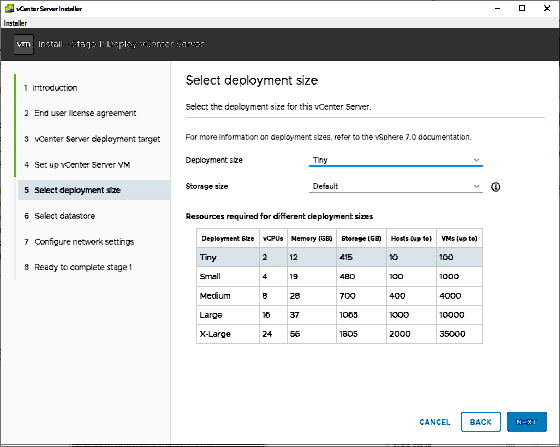Click the Configure network settings step
560x447 pixels.
click(x=79, y=242)
